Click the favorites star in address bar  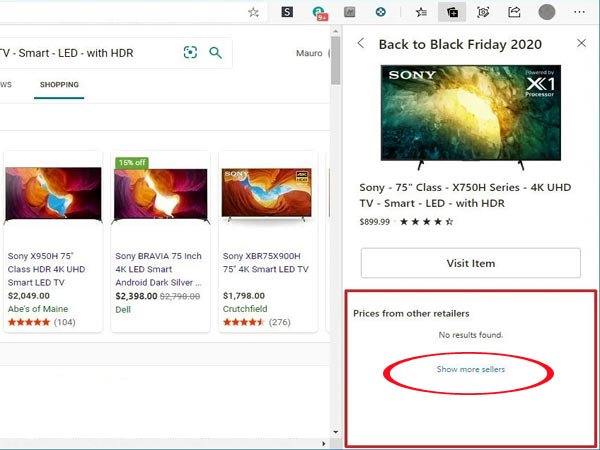tap(253, 12)
